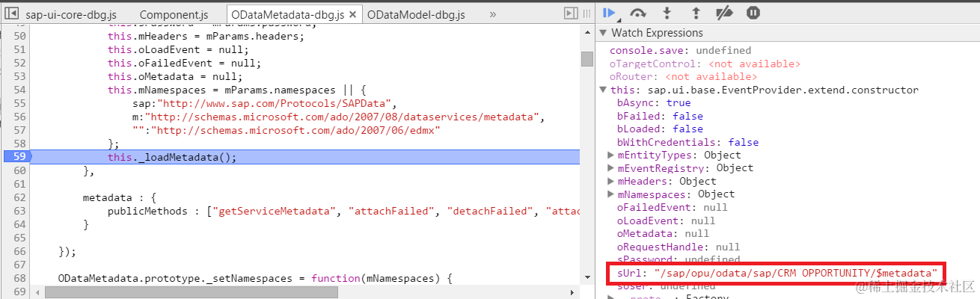Step over next function call

pyautogui.click(x=637, y=13)
